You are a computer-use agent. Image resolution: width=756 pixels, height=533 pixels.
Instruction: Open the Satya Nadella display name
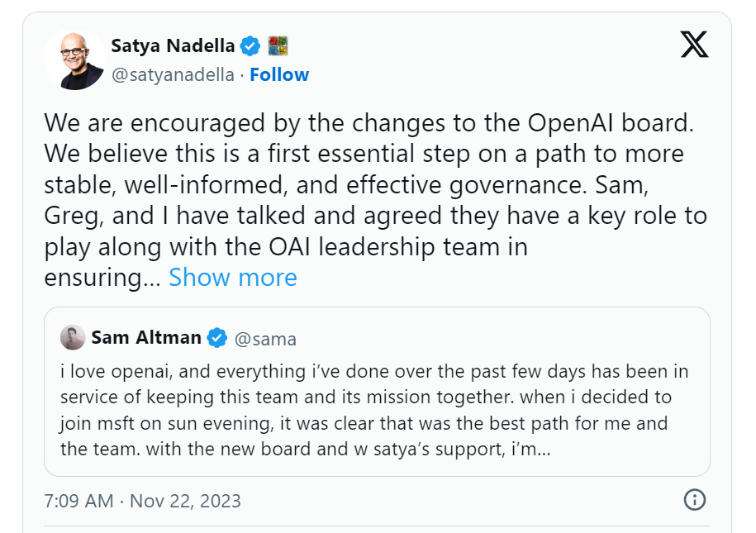173,45
